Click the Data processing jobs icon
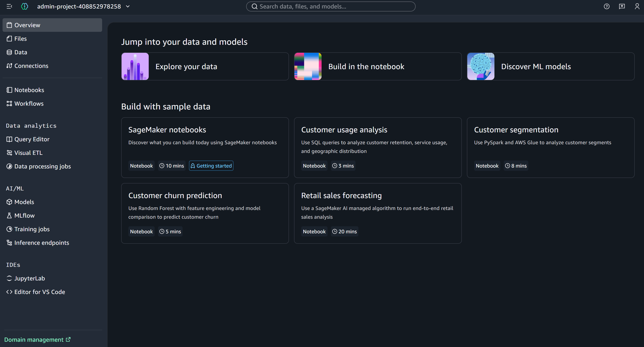This screenshot has height=347, width=644. [9, 166]
